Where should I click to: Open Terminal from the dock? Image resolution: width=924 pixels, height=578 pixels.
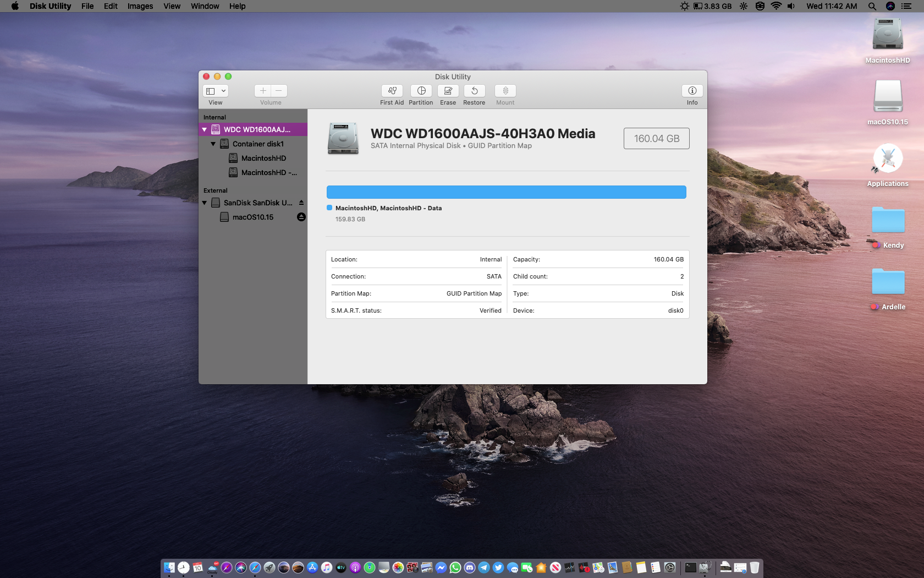coord(691,568)
